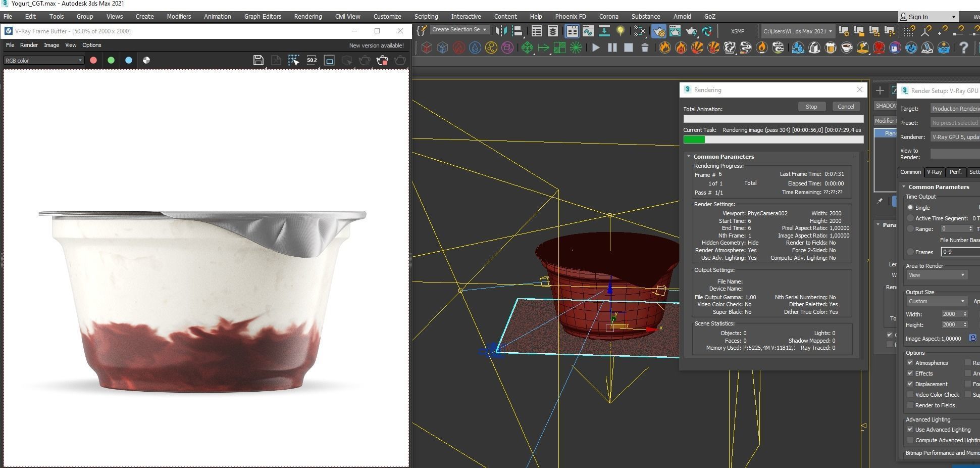Viewport: 980px width, 468px height.
Task: Click the Phoenix FD delete cache trash icon
Action: (645, 48)
